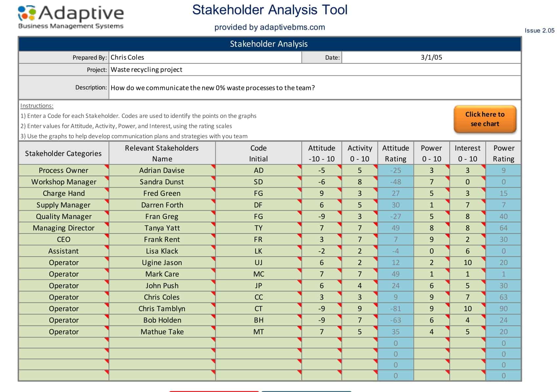The image size is (558, 392).
Task: Select the code cell 'JP'
Action: tap(258, 286)
